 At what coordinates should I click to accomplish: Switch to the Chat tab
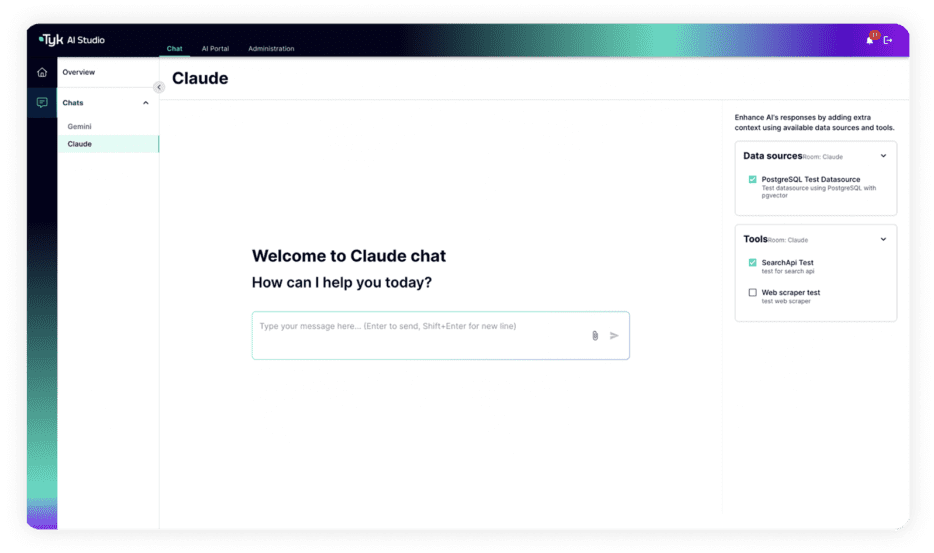tap(175, 49)
